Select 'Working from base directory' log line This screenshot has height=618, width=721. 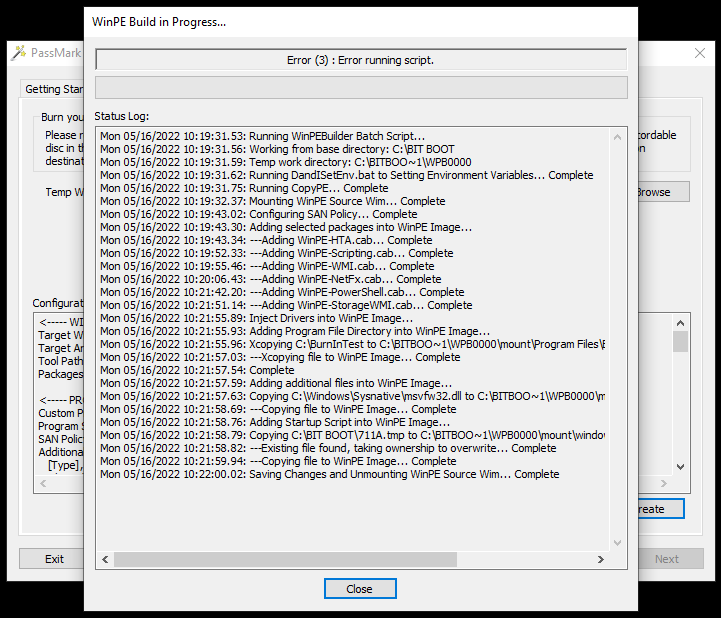coord(277,149)
